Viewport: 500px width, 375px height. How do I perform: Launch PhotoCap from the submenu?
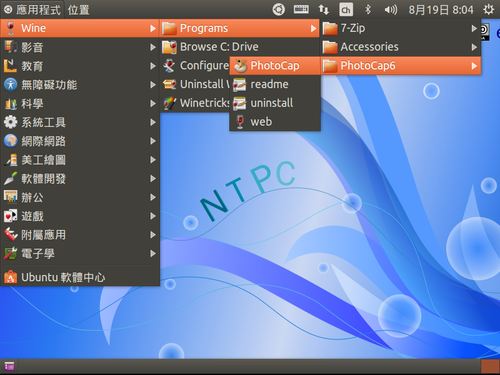(275, 66)
